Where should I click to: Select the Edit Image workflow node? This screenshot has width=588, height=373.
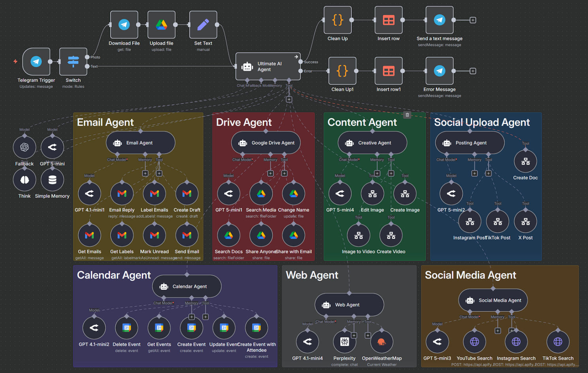[x=372, y=194]
